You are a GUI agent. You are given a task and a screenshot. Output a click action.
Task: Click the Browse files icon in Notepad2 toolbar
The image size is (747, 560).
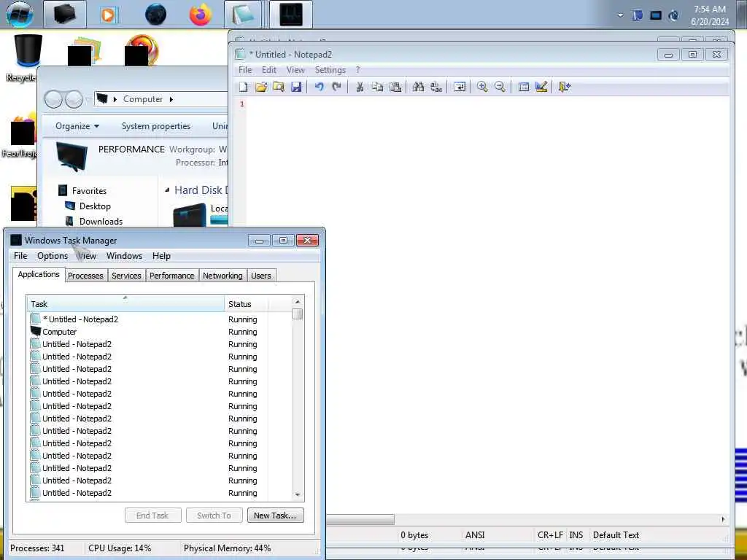[x=279, y=87]
